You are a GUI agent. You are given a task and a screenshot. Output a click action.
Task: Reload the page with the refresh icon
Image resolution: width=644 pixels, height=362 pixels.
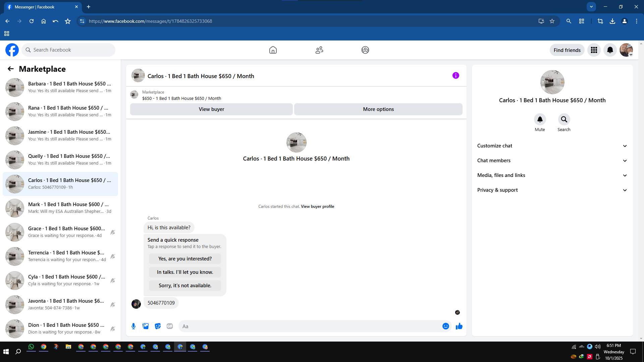(32, 21)
